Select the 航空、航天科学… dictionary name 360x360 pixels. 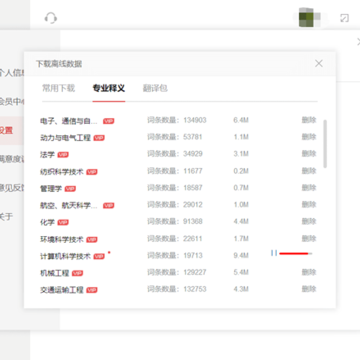[69, 205]
